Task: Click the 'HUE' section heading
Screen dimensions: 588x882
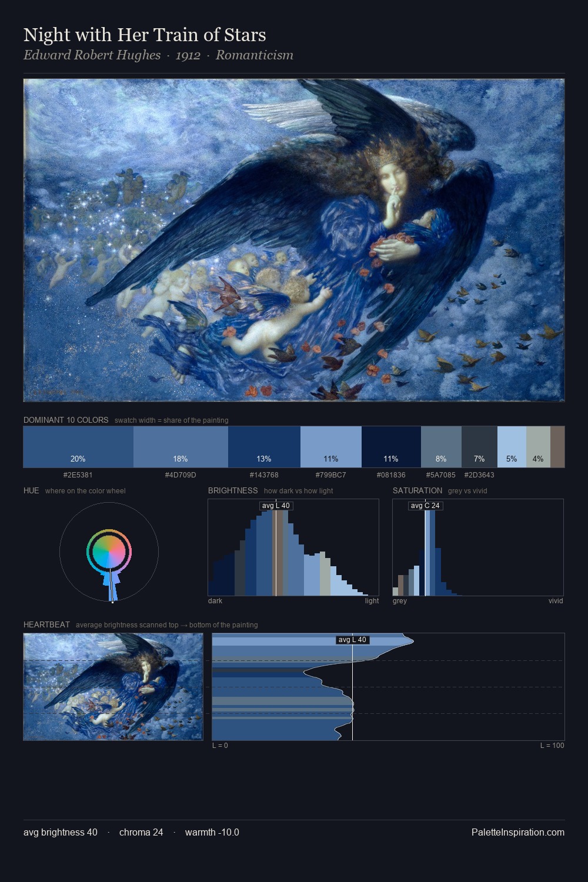Action: (31, 490)
